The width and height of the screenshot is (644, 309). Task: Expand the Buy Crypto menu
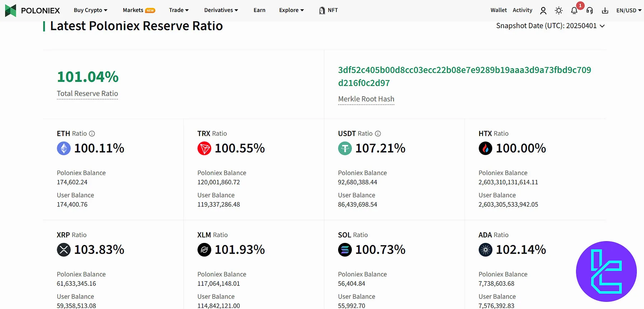(91, 10)
